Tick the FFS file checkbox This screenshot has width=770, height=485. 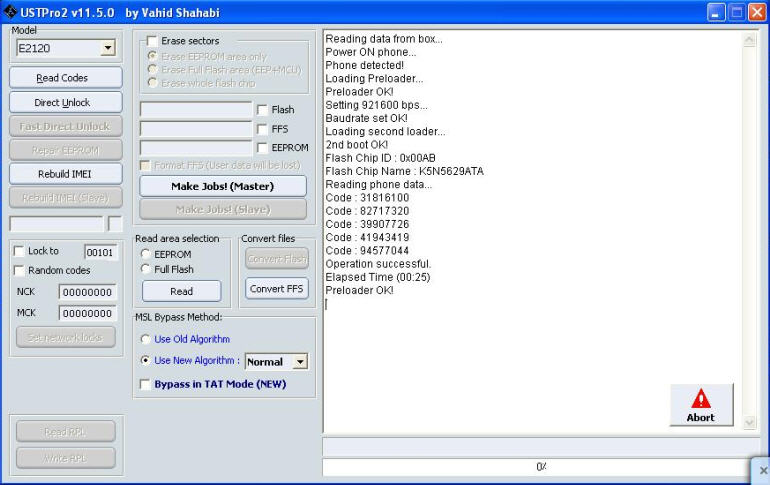pos(262,129)
